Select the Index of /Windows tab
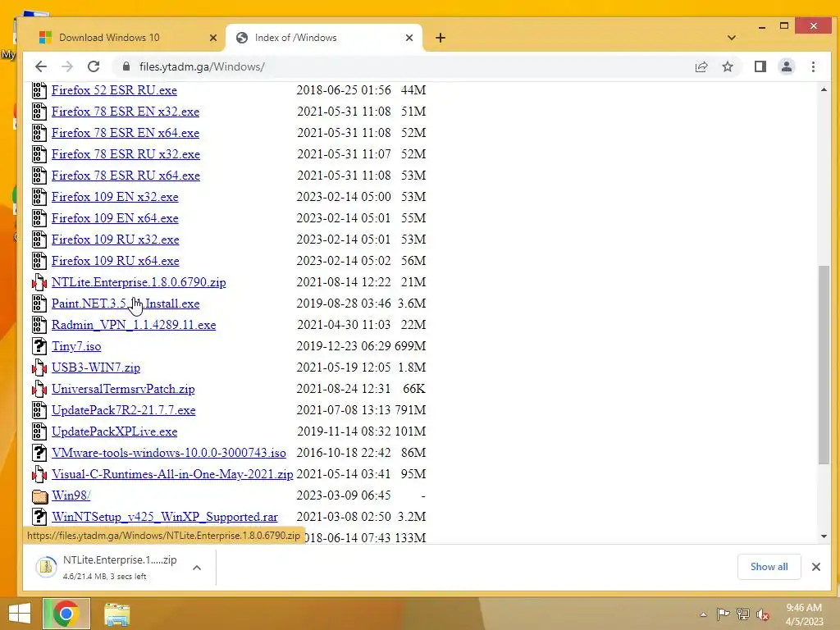Viewport: 840px width, 630px height. pos(323,38)
